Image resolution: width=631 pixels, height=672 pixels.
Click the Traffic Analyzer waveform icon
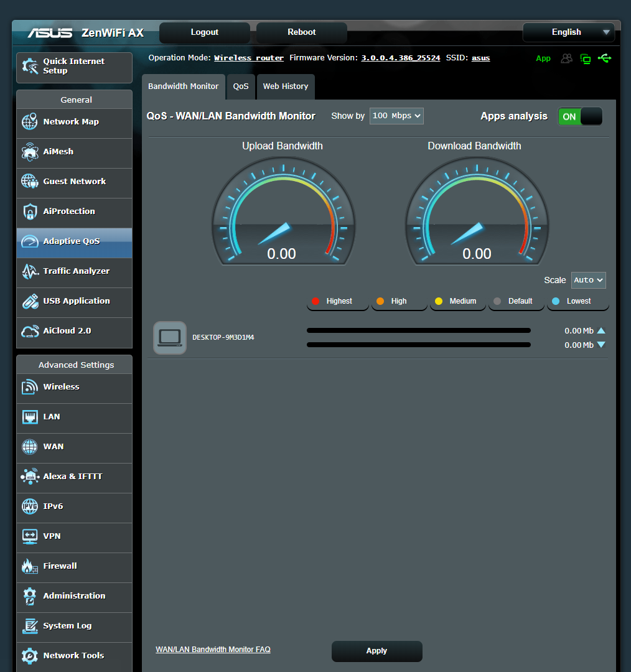30,271
